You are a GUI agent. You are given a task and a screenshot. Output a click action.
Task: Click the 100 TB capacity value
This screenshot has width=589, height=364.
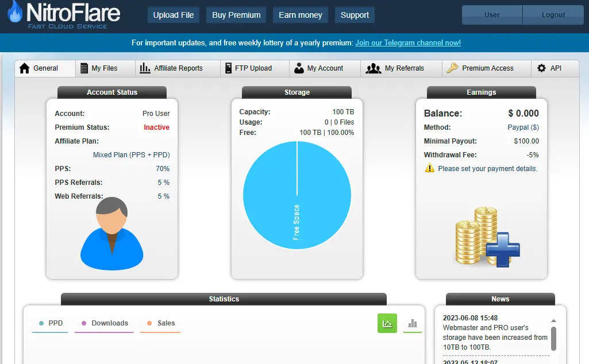[x=343, y=112]
